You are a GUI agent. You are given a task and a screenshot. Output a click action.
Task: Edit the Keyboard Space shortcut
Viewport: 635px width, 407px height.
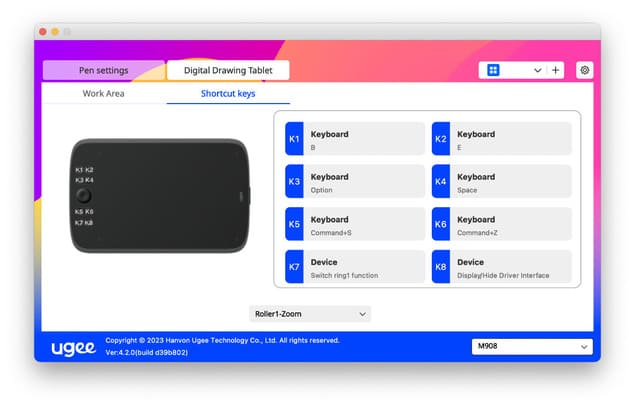502,181
